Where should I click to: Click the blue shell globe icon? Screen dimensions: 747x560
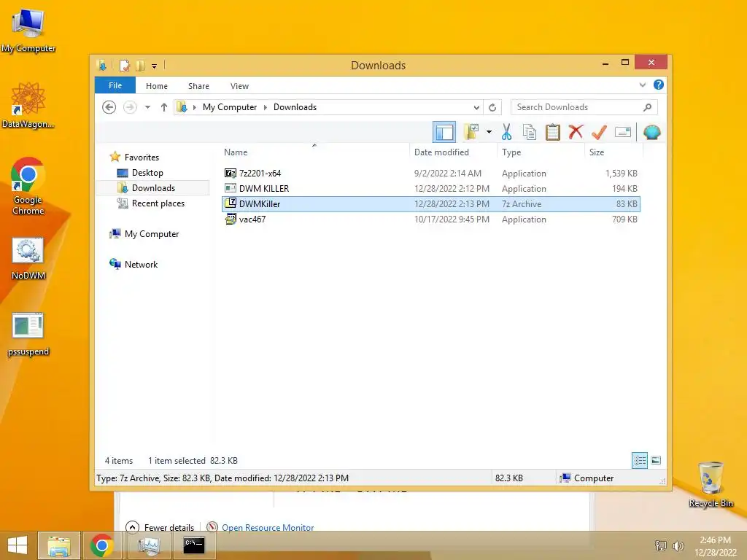point(651,132)
